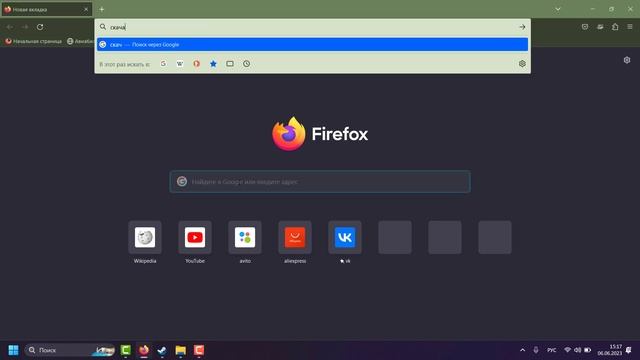Reload the page with the refresh icon
The width and height of the screenshot is (640, 360).
pyautogui.click(x=40, y=27)
